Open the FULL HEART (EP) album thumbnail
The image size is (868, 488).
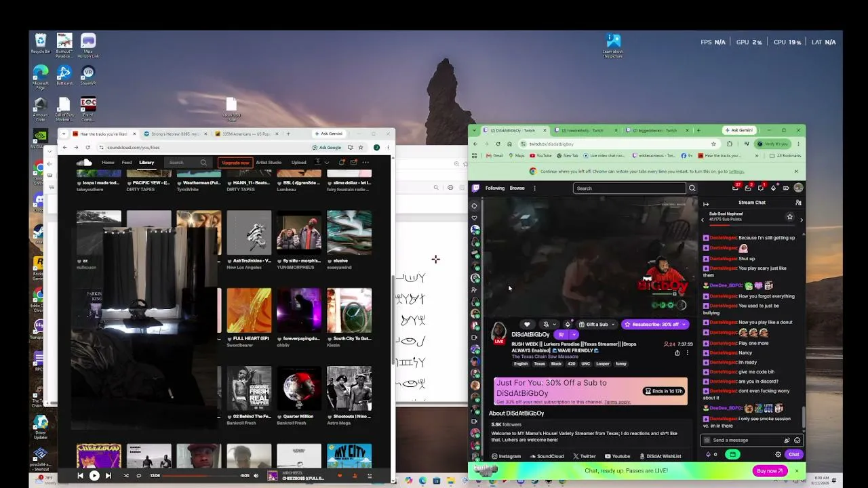(x=249, y=310)
